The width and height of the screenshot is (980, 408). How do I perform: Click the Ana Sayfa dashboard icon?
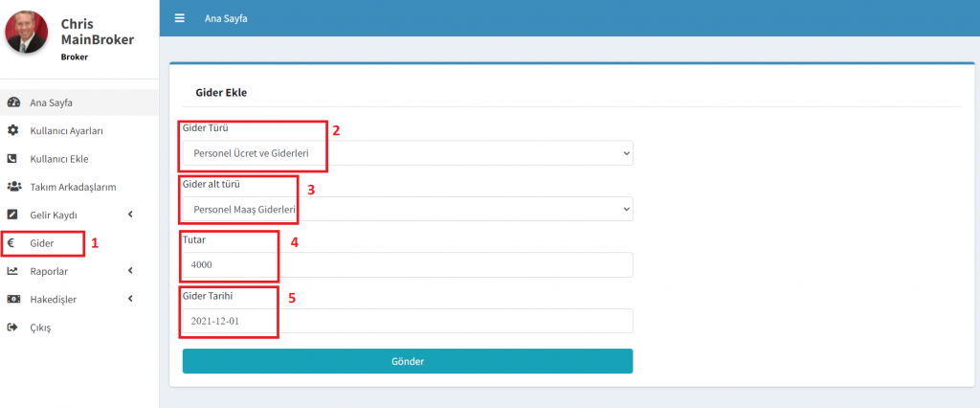pos(13,102)
